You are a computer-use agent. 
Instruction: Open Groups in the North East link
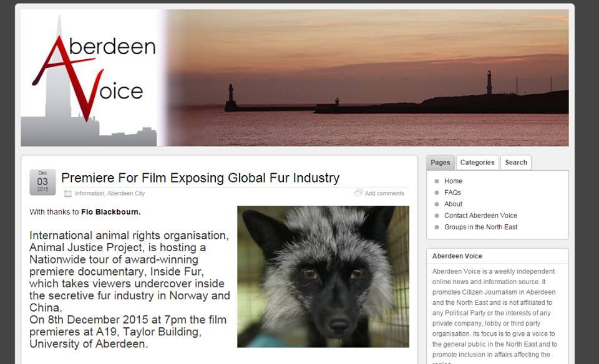tap(480, 227)
